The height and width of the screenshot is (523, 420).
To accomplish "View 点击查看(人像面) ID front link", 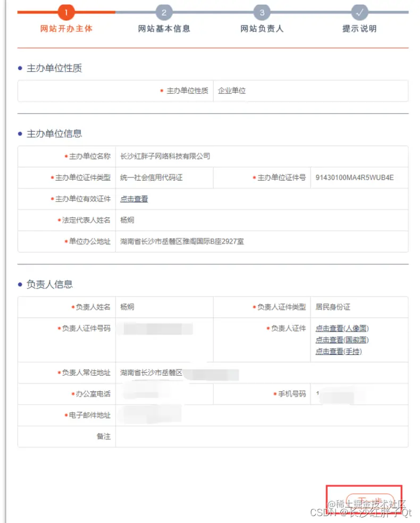I will pyautogui.click(x=342, y=328).
